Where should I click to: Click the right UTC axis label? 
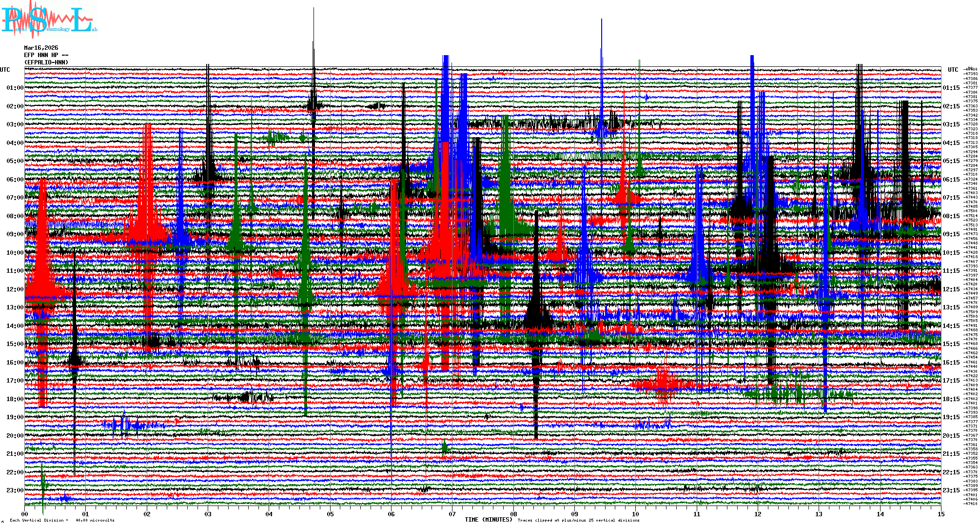pos(953,70)
